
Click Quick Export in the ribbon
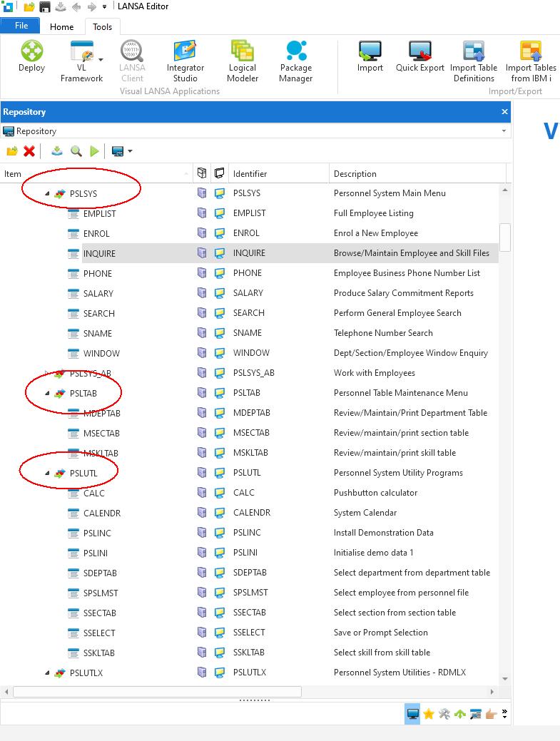(419, 56)
